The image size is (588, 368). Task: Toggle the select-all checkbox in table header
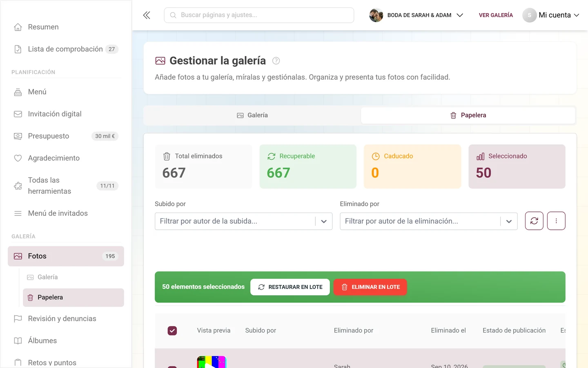172,330
